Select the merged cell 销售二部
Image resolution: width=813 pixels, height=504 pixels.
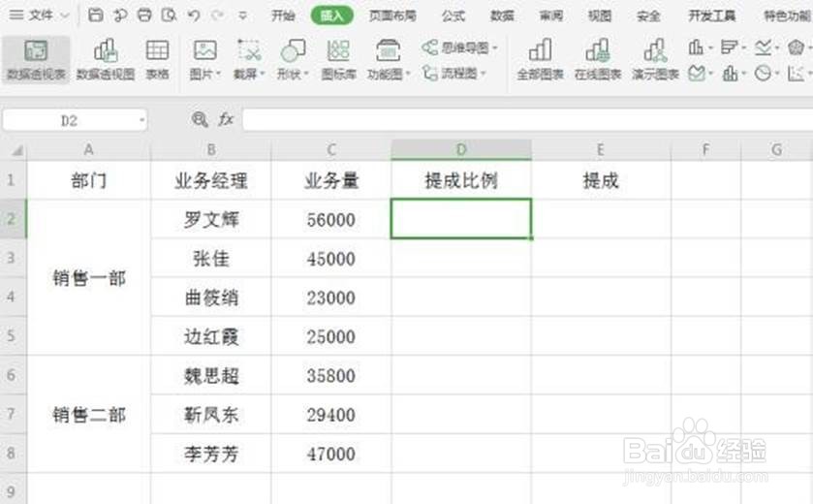[x=88, y=414]
